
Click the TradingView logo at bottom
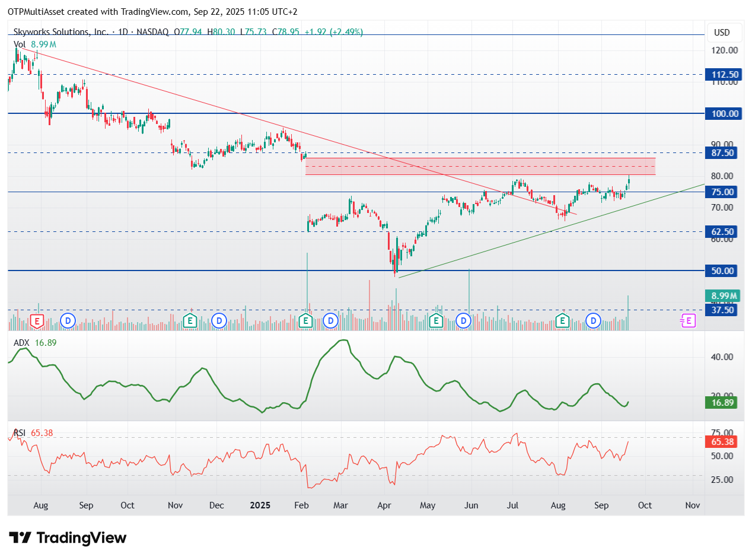[69, 538]
